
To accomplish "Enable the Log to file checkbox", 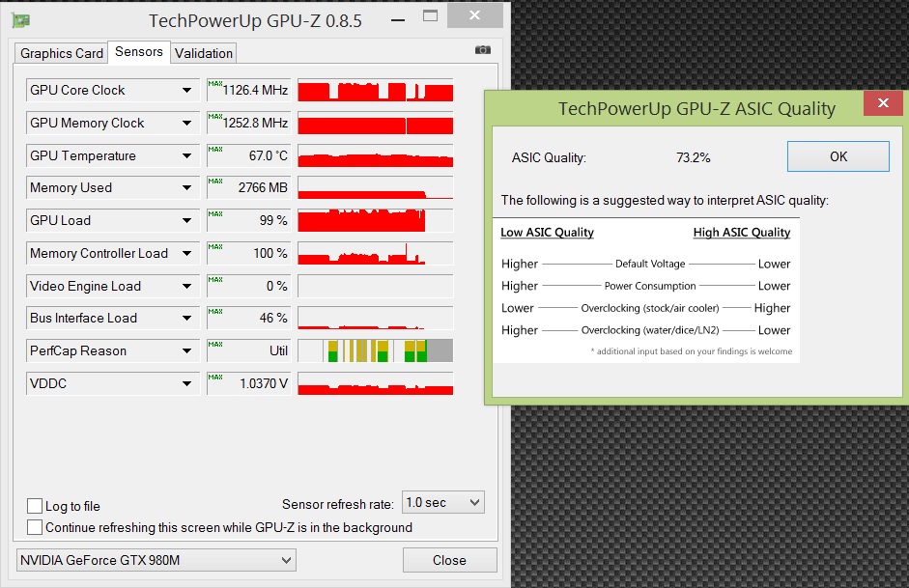I will pos(35,506).
